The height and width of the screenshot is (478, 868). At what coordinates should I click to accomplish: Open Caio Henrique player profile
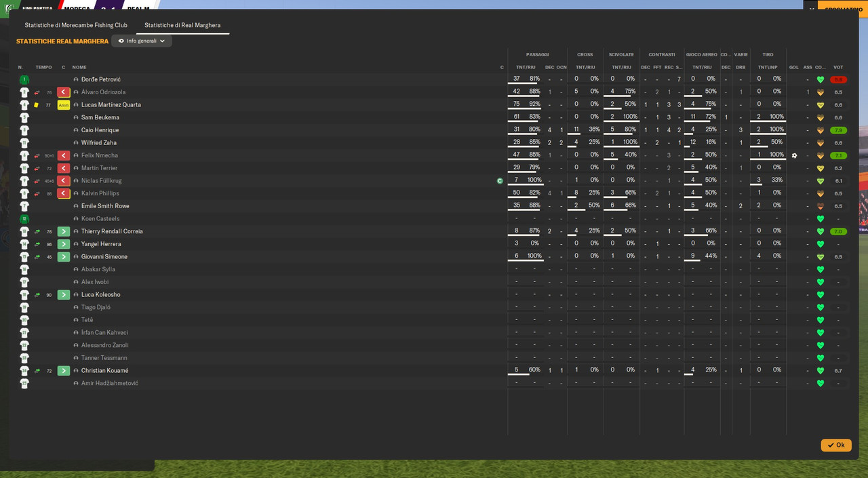[x=100, y=130]
